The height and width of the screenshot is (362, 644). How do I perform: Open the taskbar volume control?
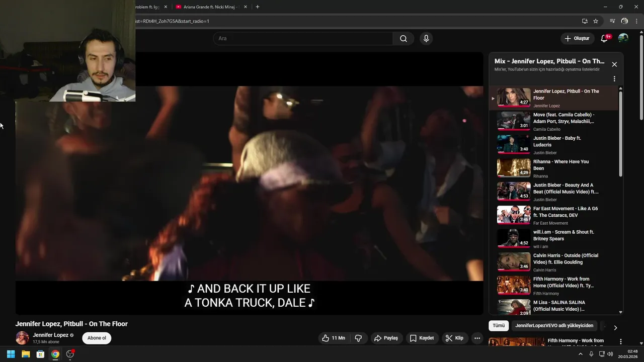(610, 354)
